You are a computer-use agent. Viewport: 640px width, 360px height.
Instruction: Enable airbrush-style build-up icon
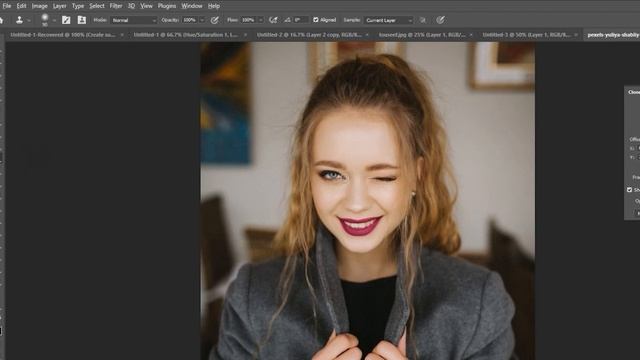click(273, 20)
